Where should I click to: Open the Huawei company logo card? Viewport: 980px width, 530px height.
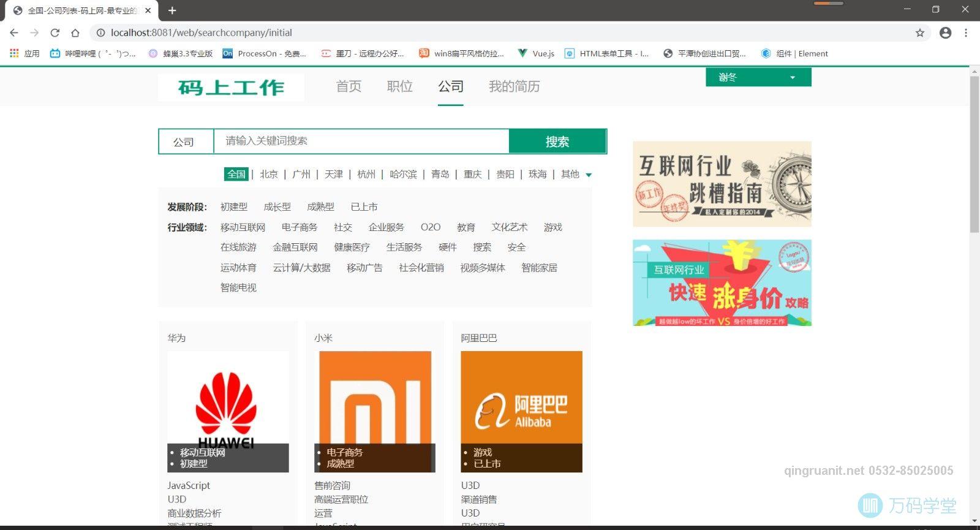click(228, 412)
